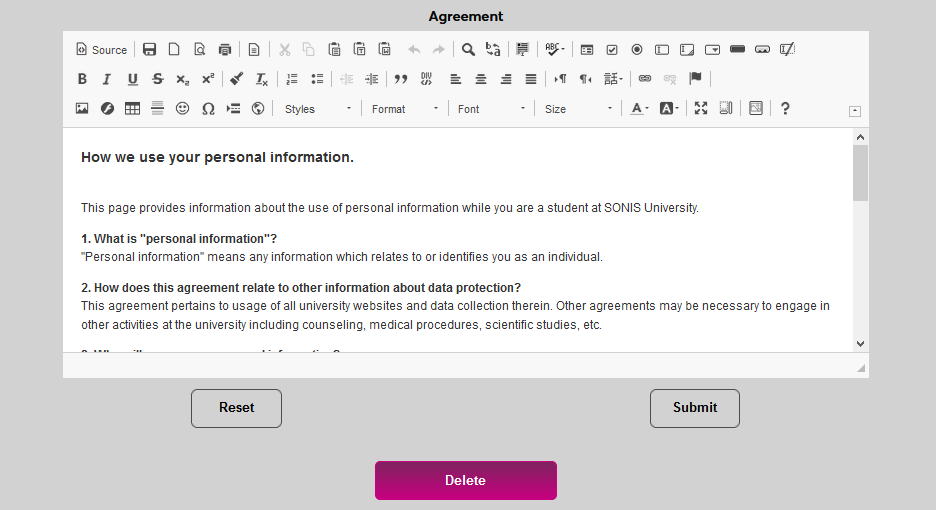Toggle Block Quote formatting
Screen dimensions: 936x510
point(401,79)
